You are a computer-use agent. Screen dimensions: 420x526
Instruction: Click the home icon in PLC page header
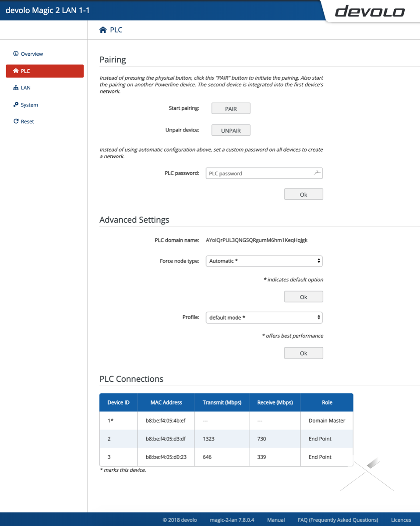click(103, 30)
